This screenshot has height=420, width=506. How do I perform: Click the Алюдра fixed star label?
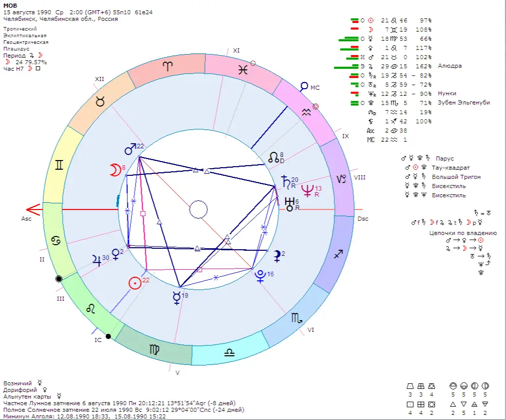(x=448, y=66)
